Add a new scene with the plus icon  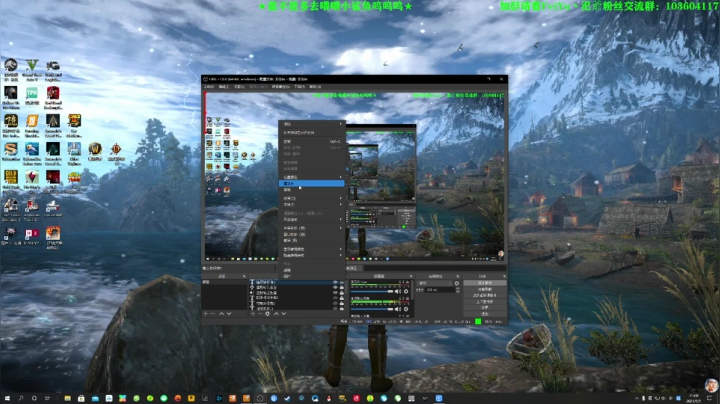(x=205, y=314)
